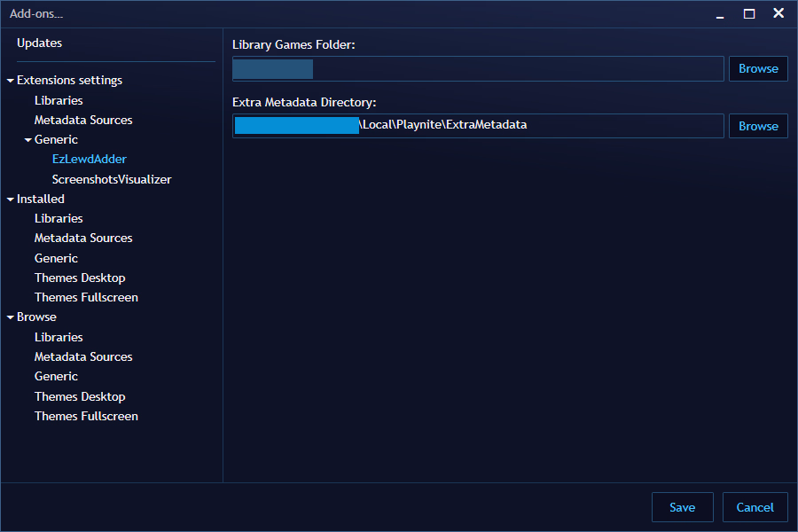Open the Updates section
The height and width of the screenshot is (532, 798).
coord(39,43)
